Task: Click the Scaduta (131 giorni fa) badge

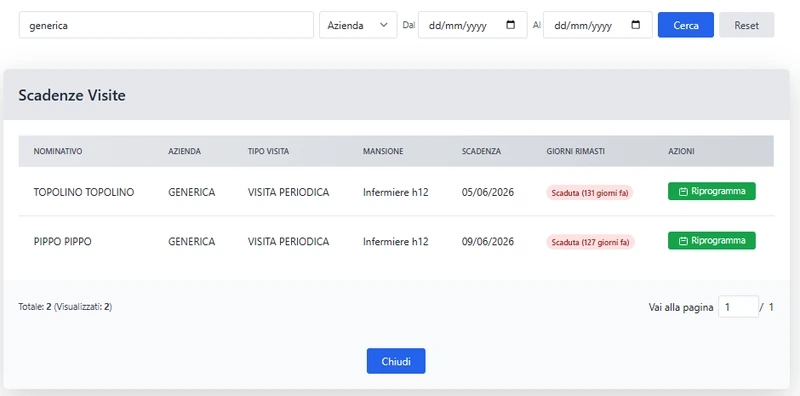Action: pos(590,193)
